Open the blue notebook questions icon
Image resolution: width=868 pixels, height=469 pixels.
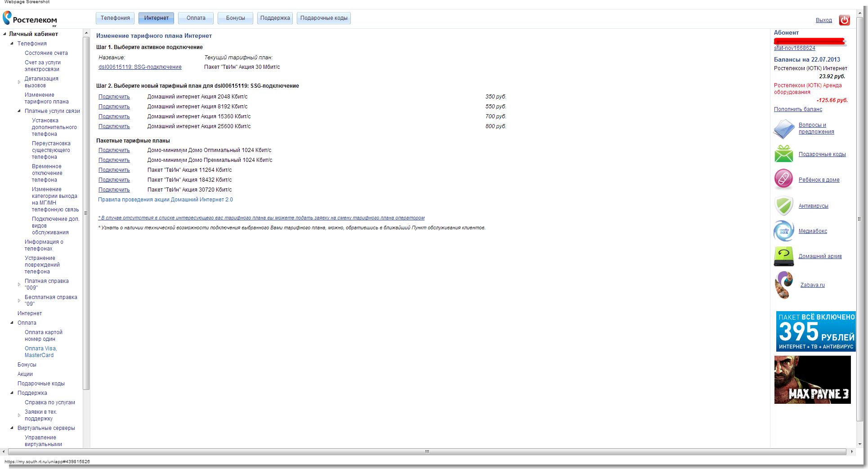(x=783, y=129)
